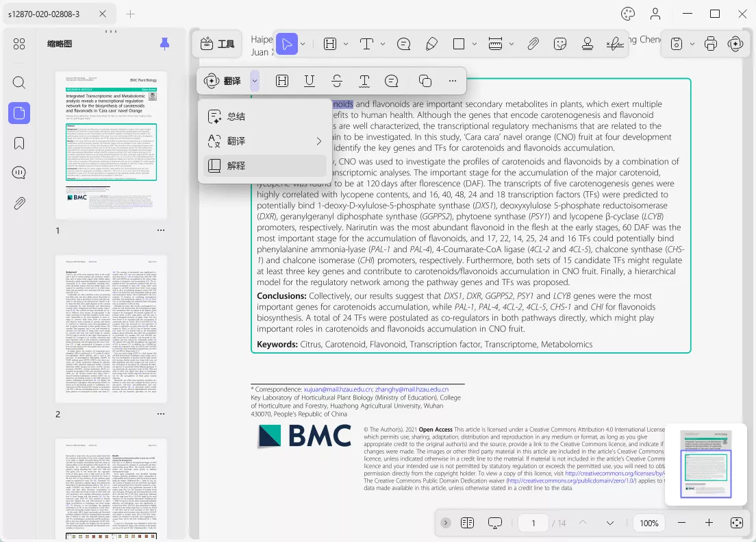Open the search panel in sidebar
Viewport: 756px width, 542px height.
click(19, 83)
